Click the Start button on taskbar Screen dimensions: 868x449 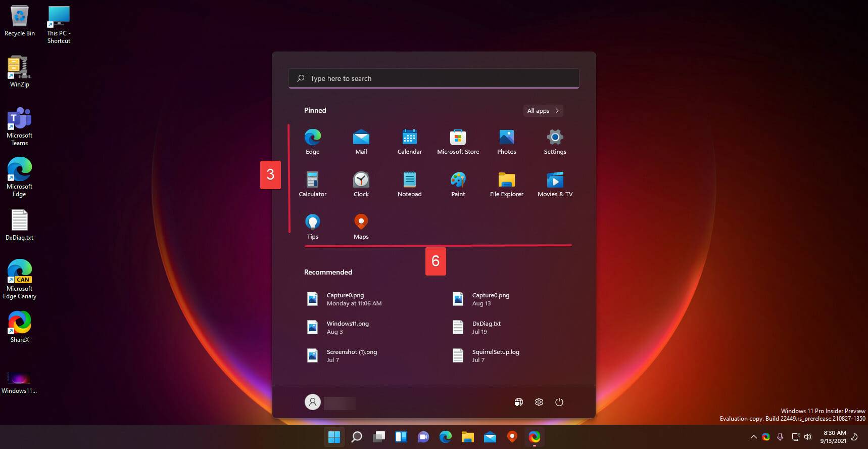tap(334, 437)
